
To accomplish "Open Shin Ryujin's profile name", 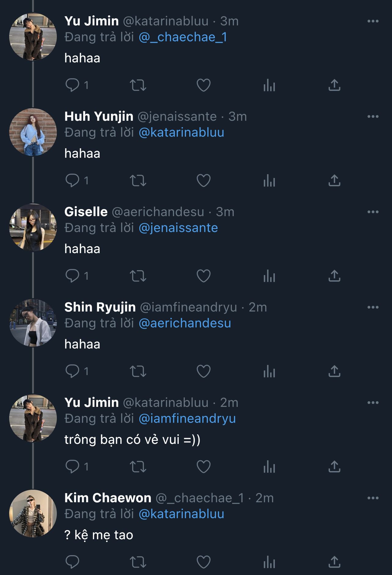I will [x=100, y=307].
